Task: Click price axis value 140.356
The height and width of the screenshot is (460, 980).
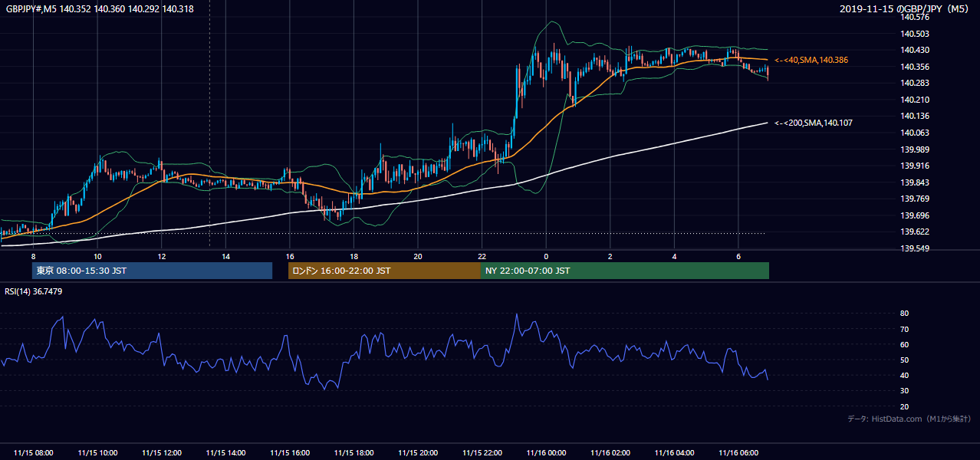Action: pyautogui.click(x=915, y=67)
